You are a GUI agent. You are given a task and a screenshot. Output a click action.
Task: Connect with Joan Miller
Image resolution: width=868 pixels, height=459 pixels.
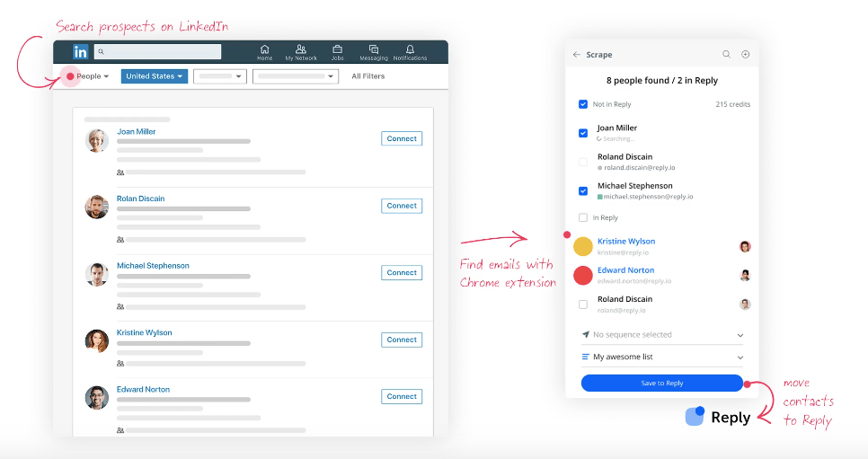(402, 138)
